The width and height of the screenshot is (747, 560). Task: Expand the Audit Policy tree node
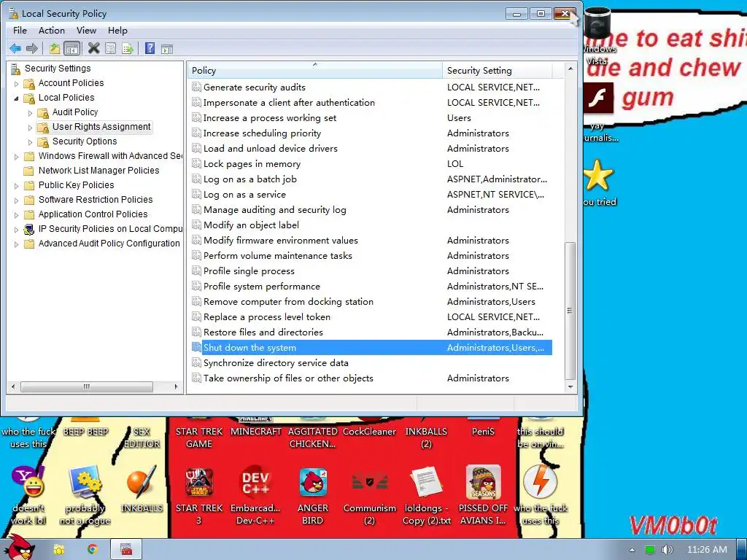pos(30,113)
